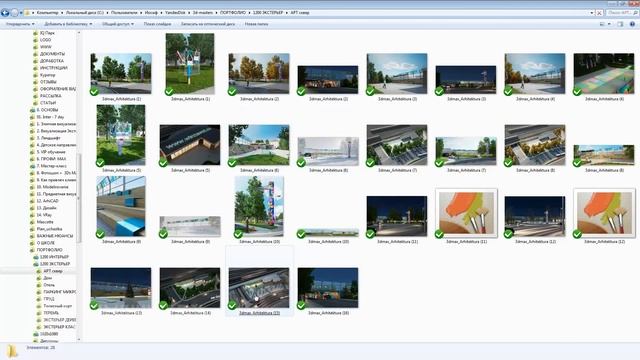Select the 12. ArhiCAD tree folder
The image size is (640, 360).
47,201
